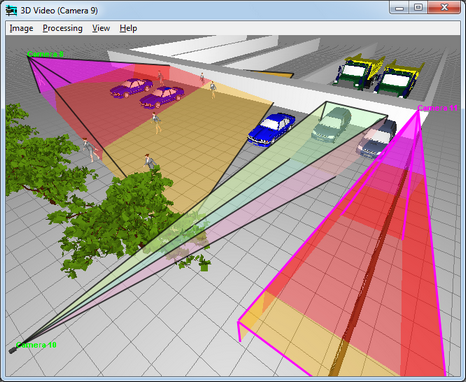
Task: Select the Camera 11 label
Action: click(437, 108)
